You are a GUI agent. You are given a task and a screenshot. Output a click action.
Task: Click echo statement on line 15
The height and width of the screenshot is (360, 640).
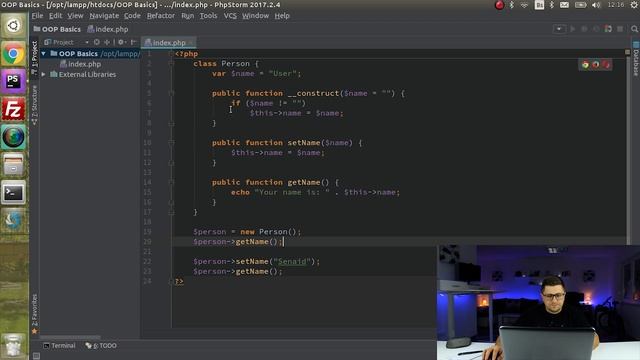pyautogui.click(x=316, y=192)
